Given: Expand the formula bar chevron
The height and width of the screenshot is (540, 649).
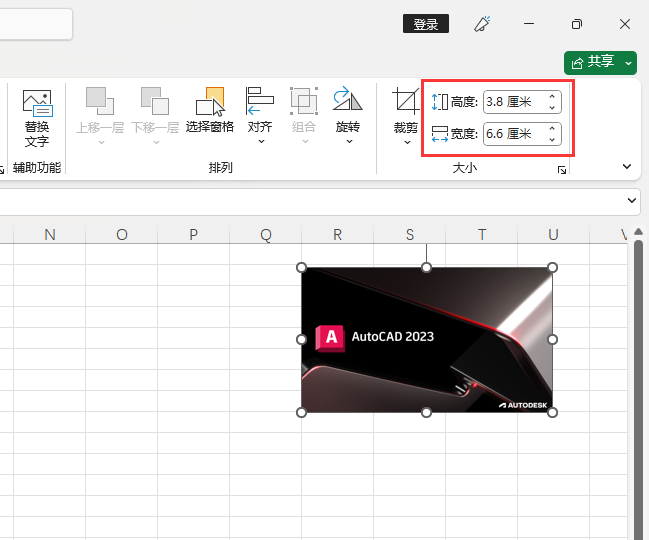Looking at the screenshot, I should (632, 201).
